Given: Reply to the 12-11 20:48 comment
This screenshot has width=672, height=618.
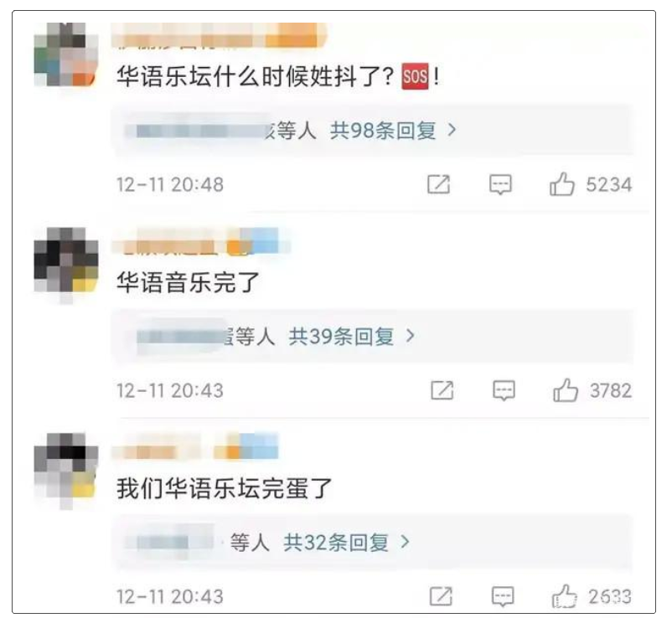Looking at the screenshot, I should coord(500,184).
